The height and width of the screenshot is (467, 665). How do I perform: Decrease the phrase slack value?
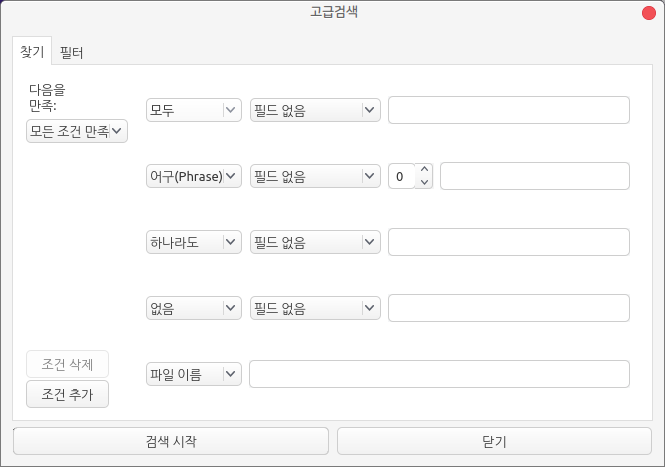(424, 182)
